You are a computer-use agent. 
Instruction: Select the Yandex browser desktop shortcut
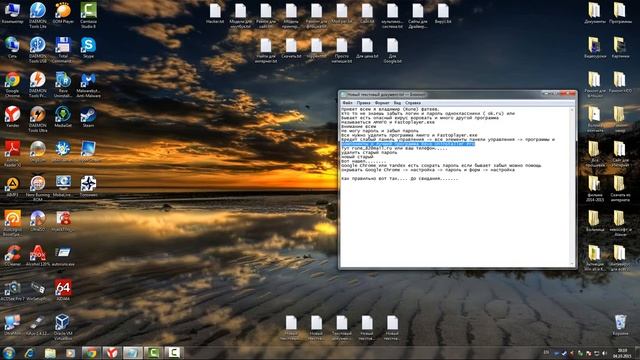[12, 117]
